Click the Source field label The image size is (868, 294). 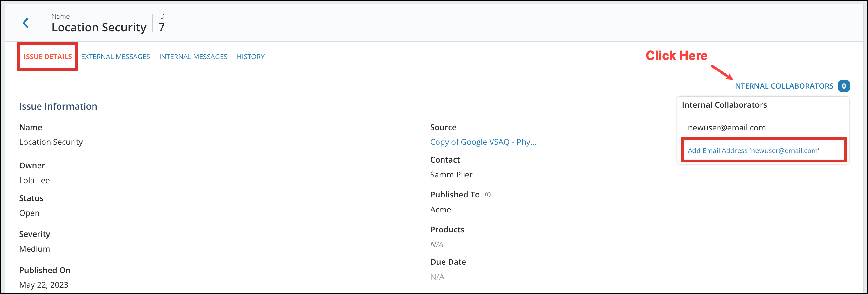443,127
